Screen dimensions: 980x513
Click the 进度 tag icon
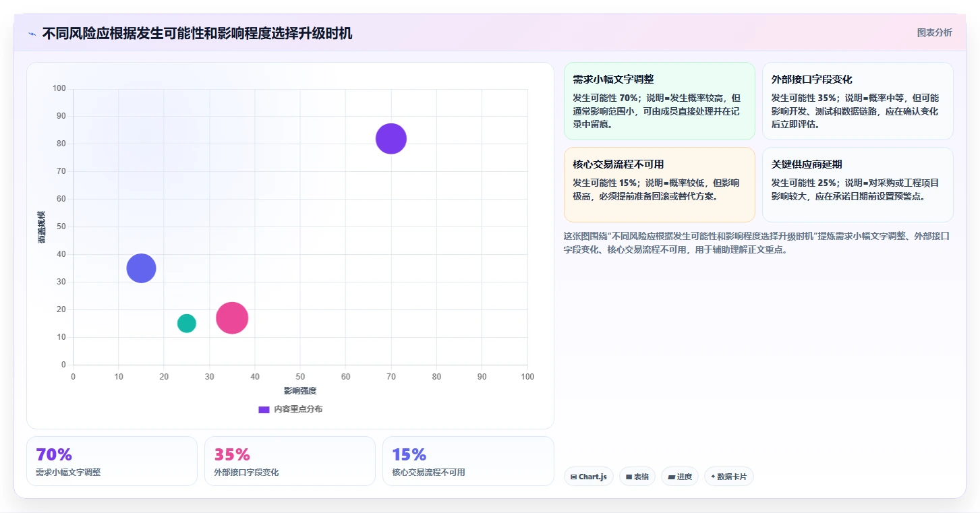pyautogui.click(x=671, y=477)
